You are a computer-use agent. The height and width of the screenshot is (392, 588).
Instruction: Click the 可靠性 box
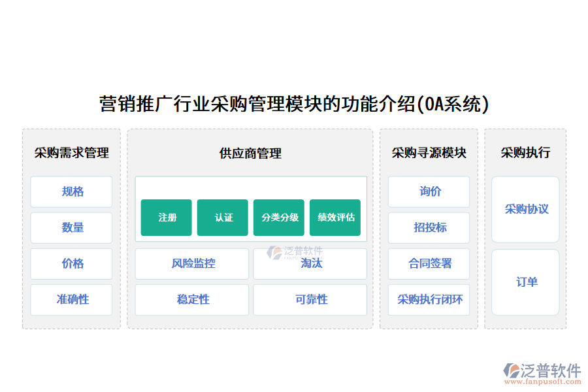point(310,300)
